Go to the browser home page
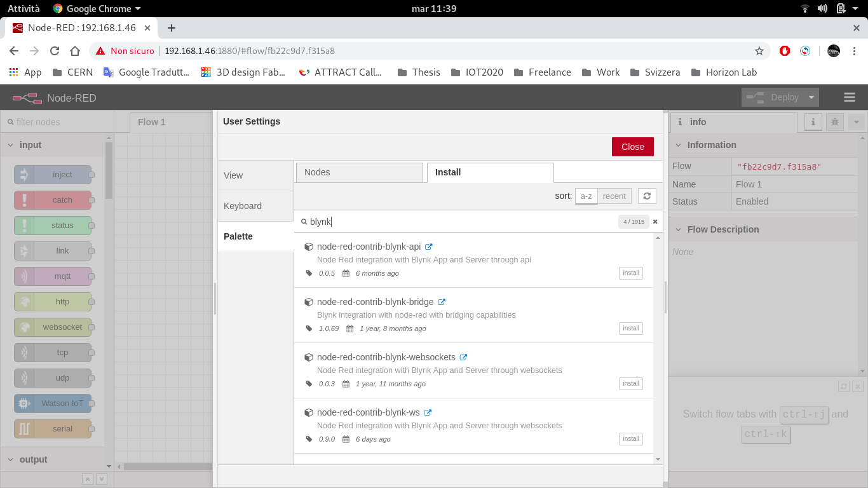This screenshot has height=488, width=868. tap(75, 51)
